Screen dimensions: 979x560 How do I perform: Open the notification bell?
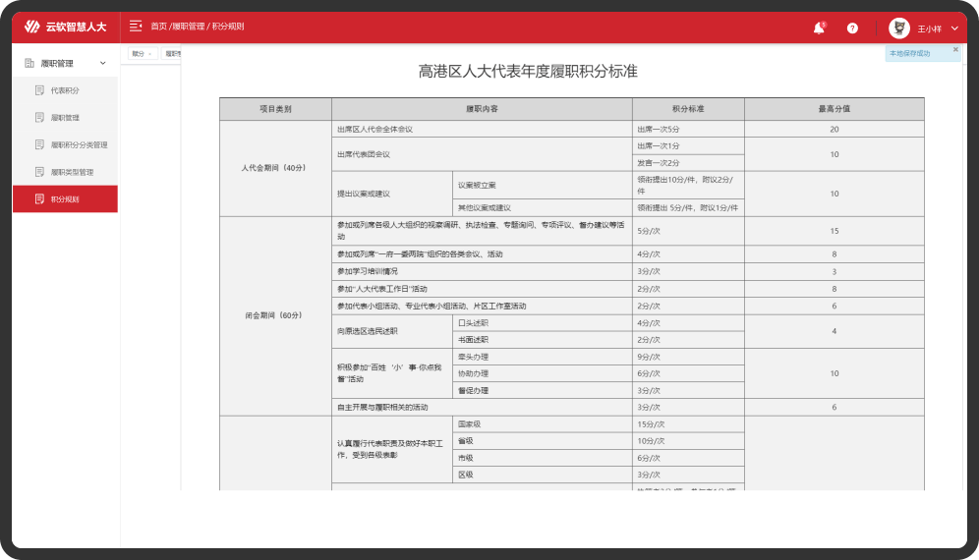[818, 28]
